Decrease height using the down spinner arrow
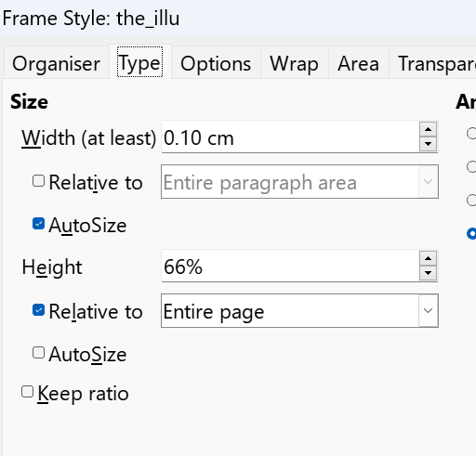 click(x=428, y=273)
